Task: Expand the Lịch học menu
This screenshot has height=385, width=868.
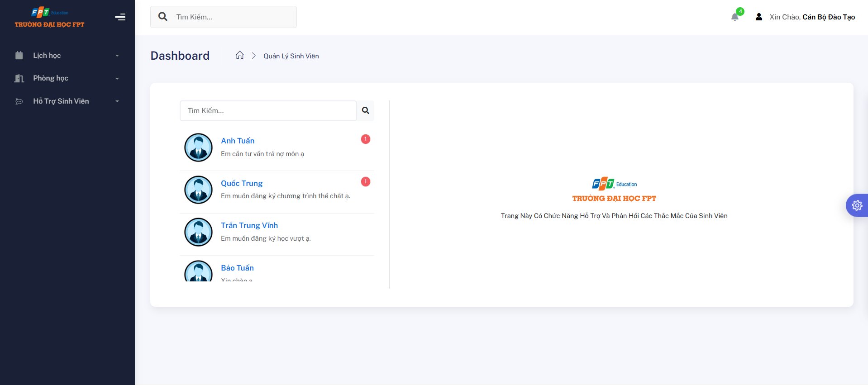Action: [x=67, y=56]
